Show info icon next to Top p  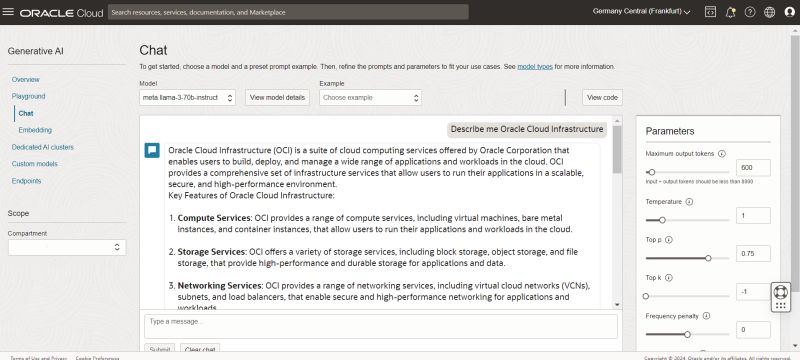click(x=669, y=239)
